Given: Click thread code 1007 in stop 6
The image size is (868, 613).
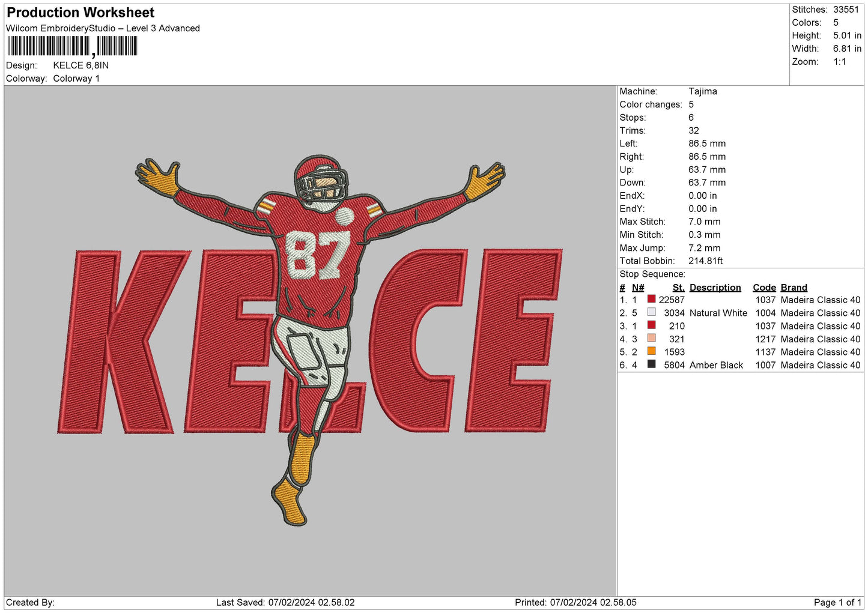Looking at the screenshot, I should pyautogui.click(x=766, y=365).
